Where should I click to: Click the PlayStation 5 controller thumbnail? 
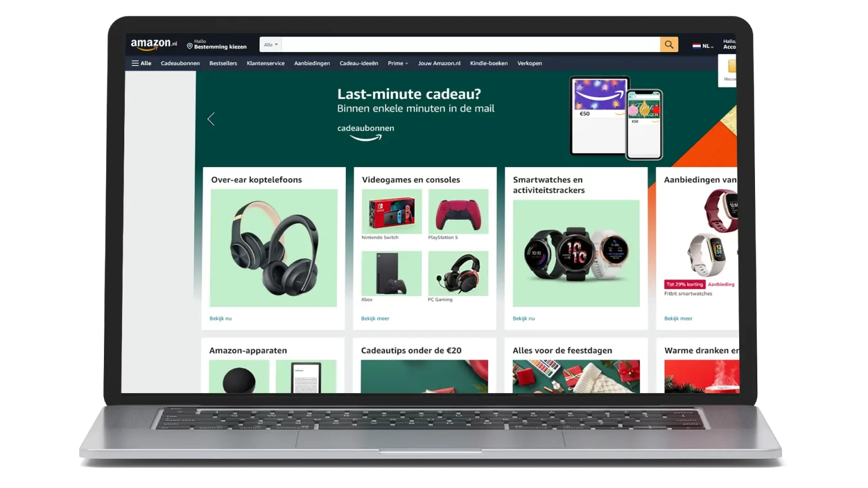[458, 211]
